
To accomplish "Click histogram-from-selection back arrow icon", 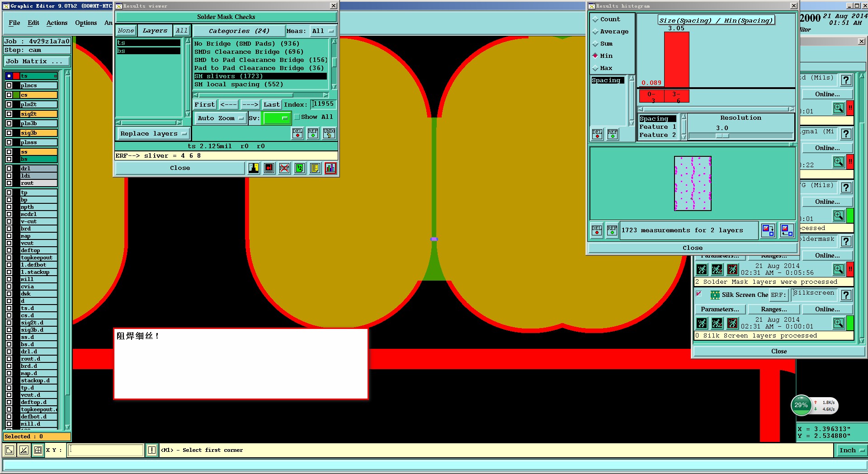I will [x=787, y=230].
